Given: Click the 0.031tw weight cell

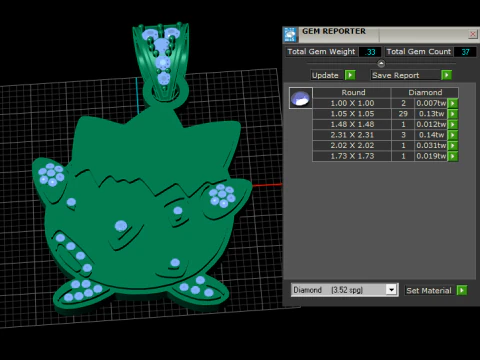Looking at the screenshot, I should pyautogui.click(x=431, y=146).
